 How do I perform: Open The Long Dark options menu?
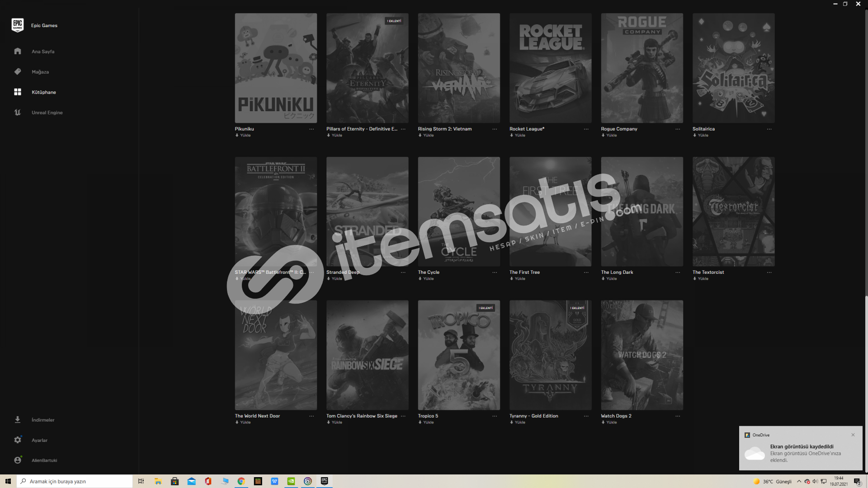coord(678,272)
